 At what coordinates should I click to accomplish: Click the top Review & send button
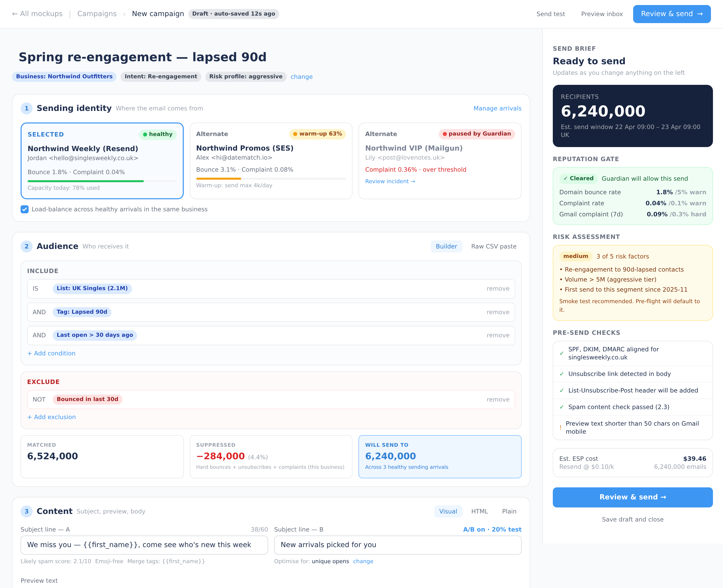tap(672, 14)
